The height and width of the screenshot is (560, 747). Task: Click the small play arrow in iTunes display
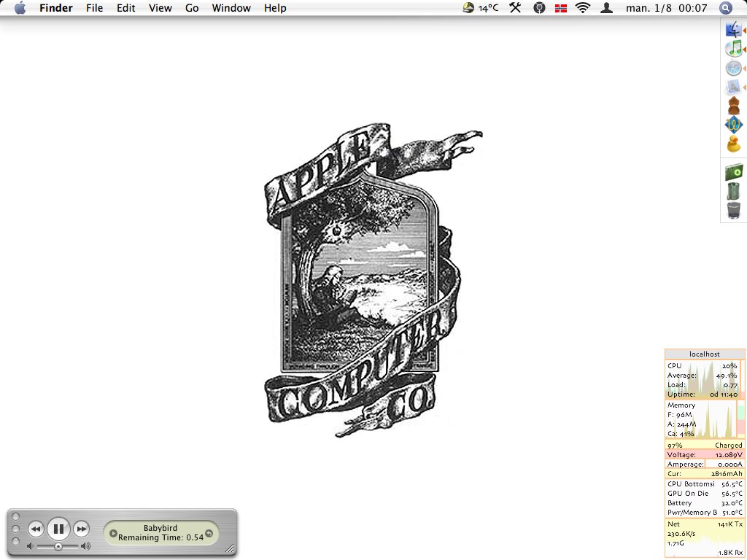coord(113,533)
